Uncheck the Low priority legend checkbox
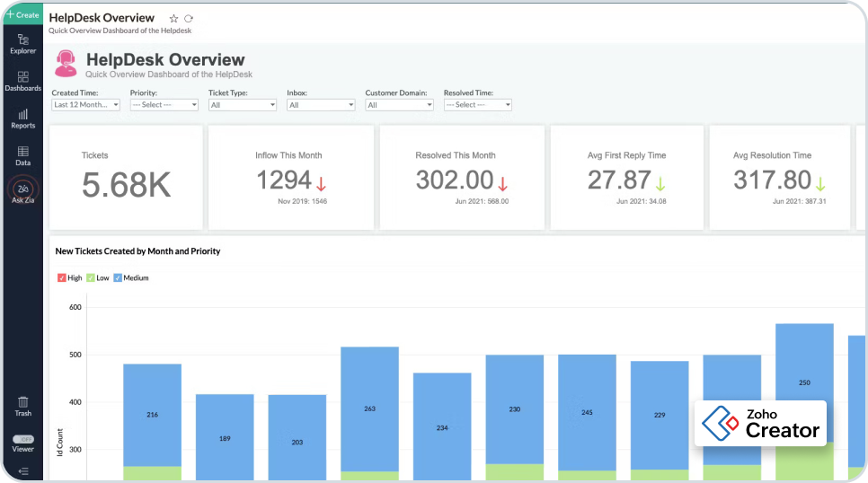The width and height of the screenshot is (868, 483). pyautogui.click(x=90, y=278)
